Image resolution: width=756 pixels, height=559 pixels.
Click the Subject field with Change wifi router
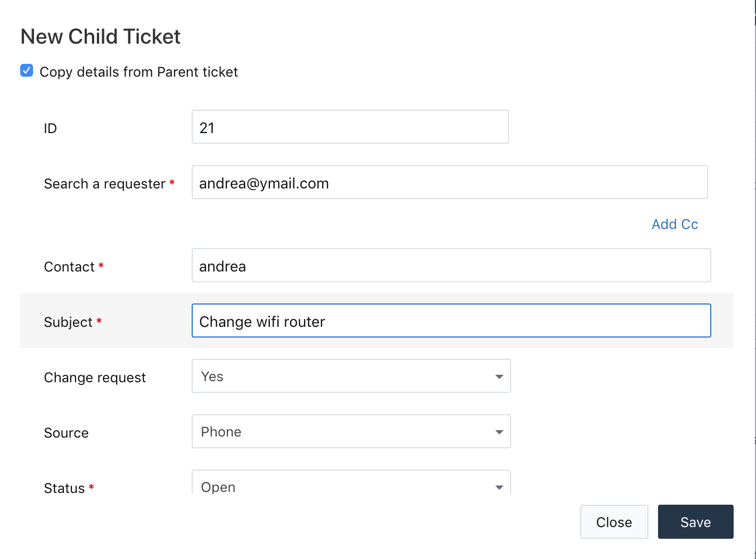click(x=451, y=320)
